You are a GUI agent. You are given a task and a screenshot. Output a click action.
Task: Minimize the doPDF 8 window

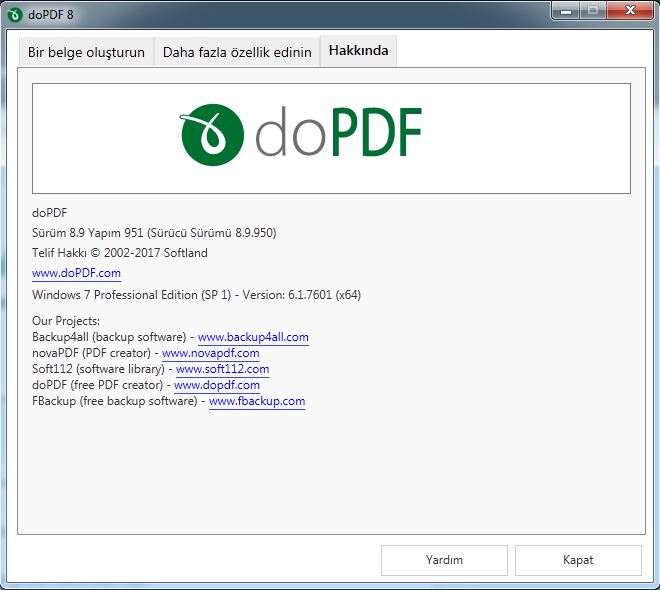point(566,11)
